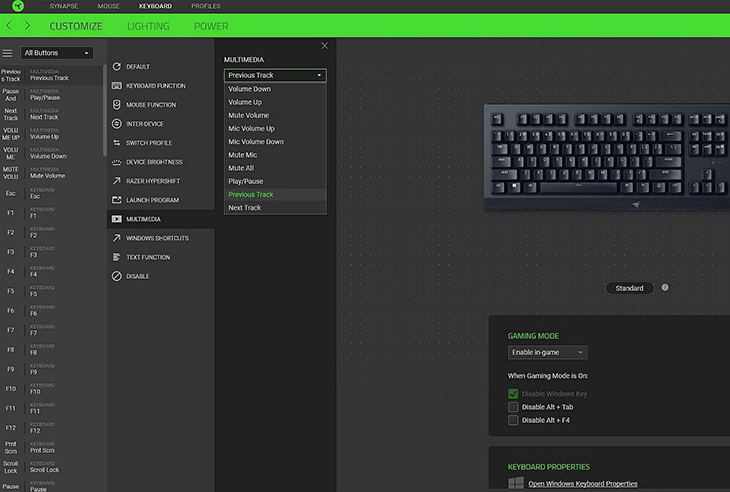
Task: Click the button list scrollbar
Action: pyautogui.click(x=104, y=111)
